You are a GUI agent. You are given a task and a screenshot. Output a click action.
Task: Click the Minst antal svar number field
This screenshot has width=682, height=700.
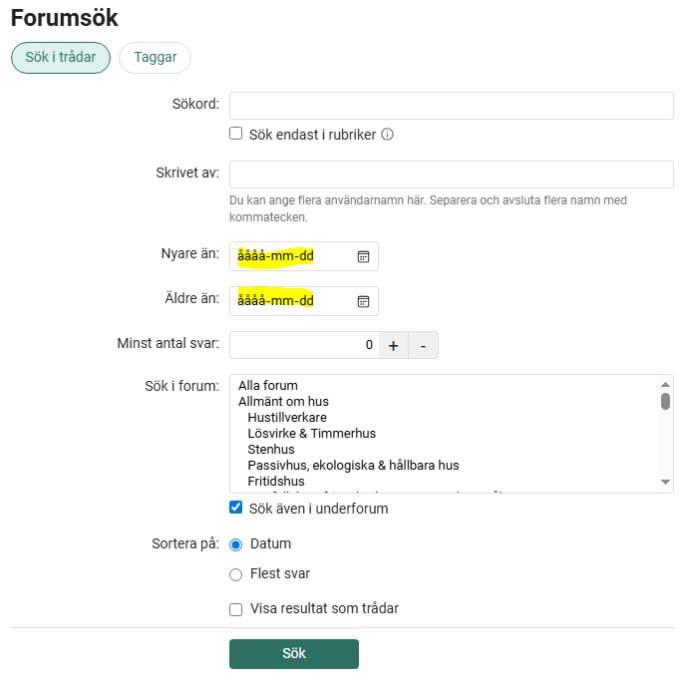click(x=304, y=345)
